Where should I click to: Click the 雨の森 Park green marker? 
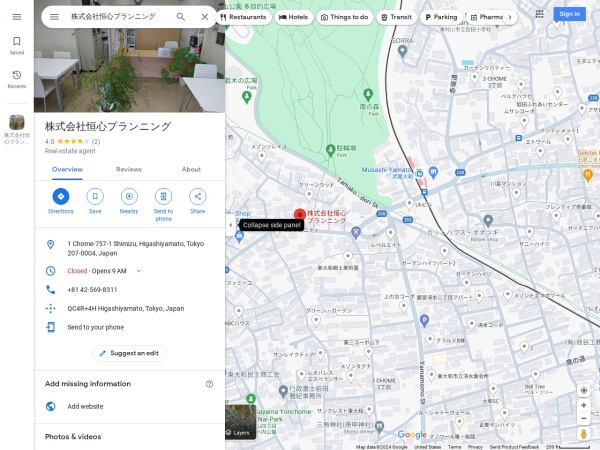click(x=368, y=94)
